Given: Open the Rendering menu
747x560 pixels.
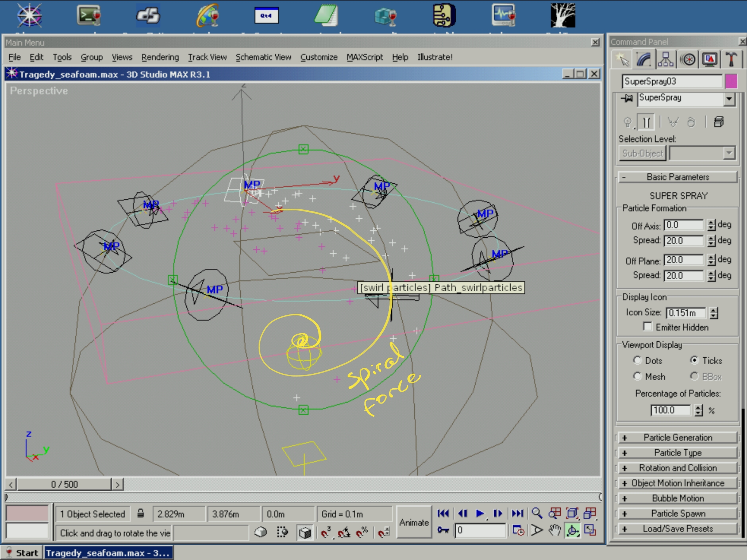Looking at the screenshot, I should pyautogui.click(x=160, y=57).
